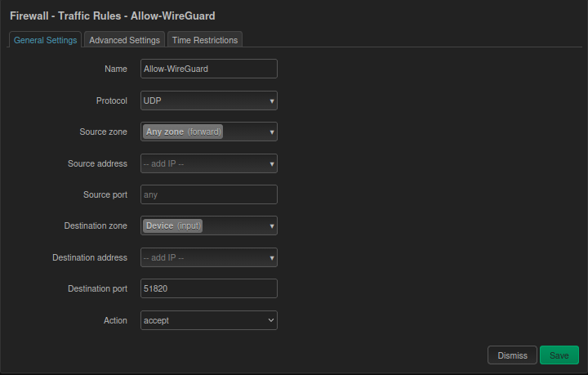Viewport: 588px width, 375px height.
Task: Click the Destination port field with 51820
Action: [208, 288]
